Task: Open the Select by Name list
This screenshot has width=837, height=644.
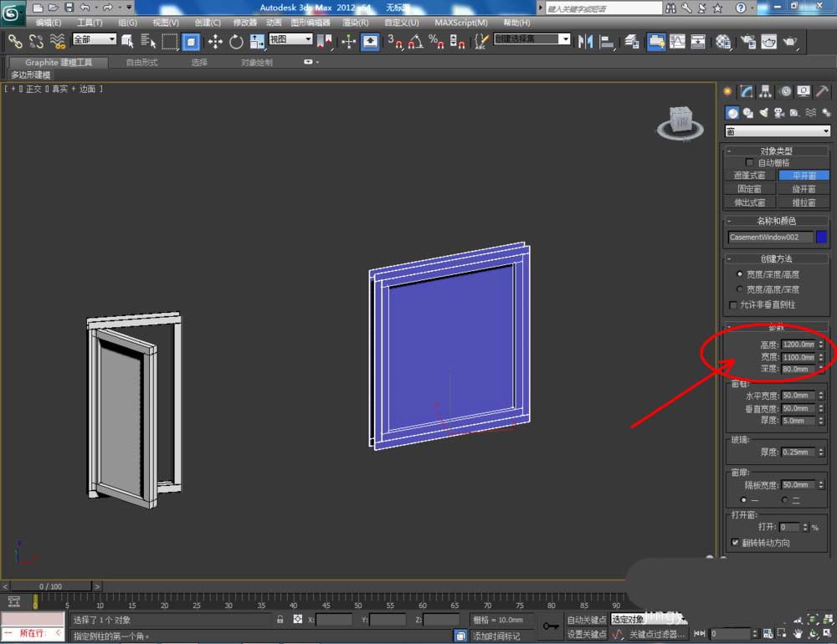Action: [x=148, y=41]
